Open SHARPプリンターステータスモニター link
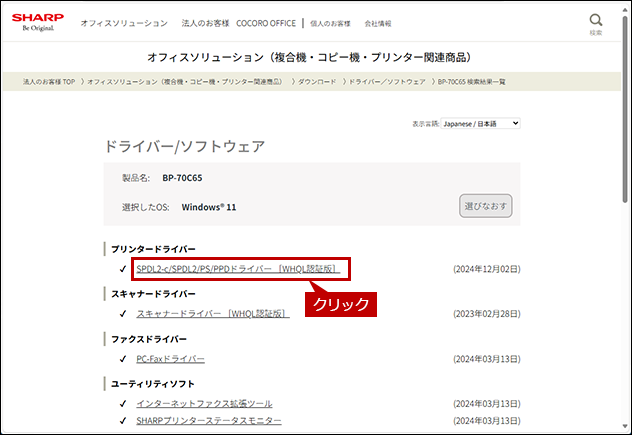632x435 pixels. [x=209, y=421]
